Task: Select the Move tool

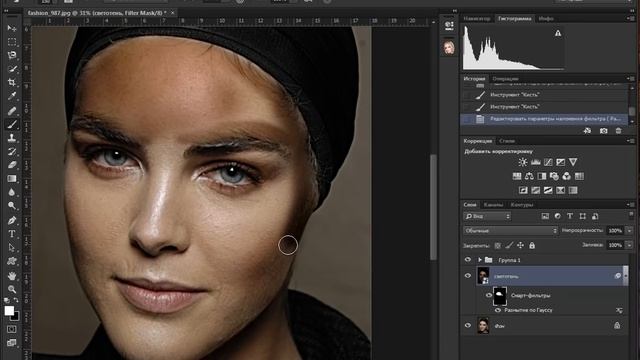Action: [12, 28]
